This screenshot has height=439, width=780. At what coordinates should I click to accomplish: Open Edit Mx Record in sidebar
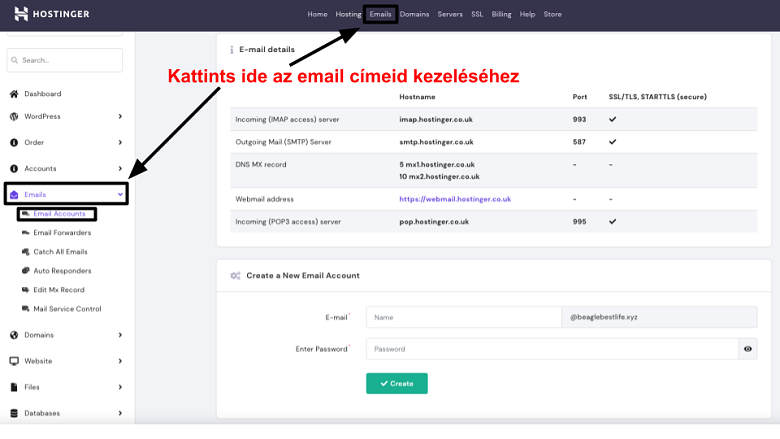click(x=59, y=290)
